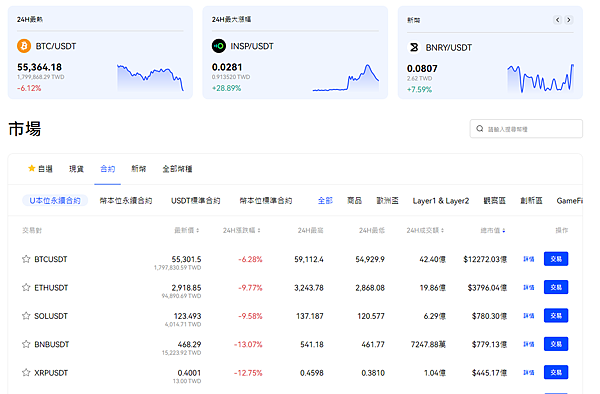Click INSP/USDT pair name in card
This screenshot has width=600, height=394.
[252, 46]
